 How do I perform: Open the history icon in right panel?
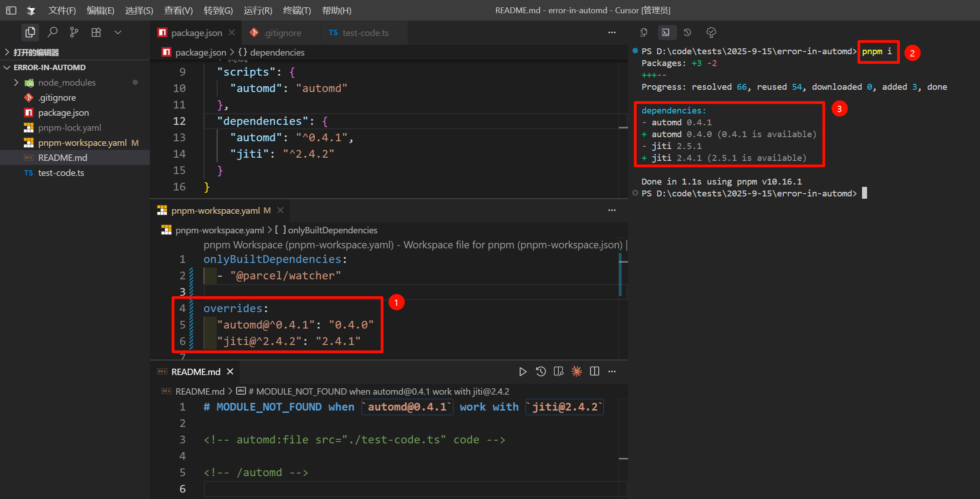(x=687, y=32)
